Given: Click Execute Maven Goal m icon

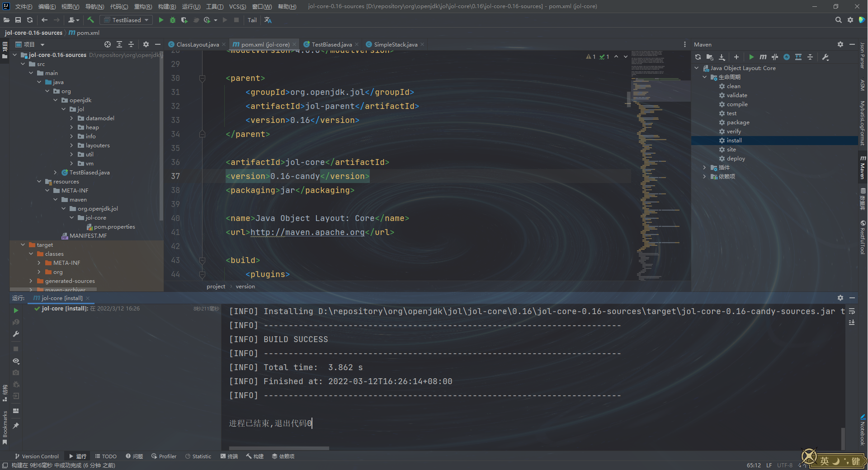Looking at the screenshot, I should 763,57.
